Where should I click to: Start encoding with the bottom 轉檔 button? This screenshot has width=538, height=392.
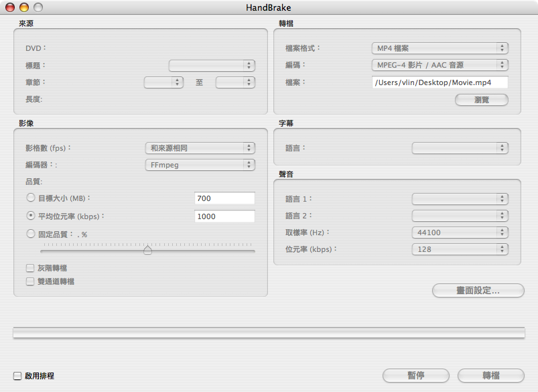click(490, 375)
